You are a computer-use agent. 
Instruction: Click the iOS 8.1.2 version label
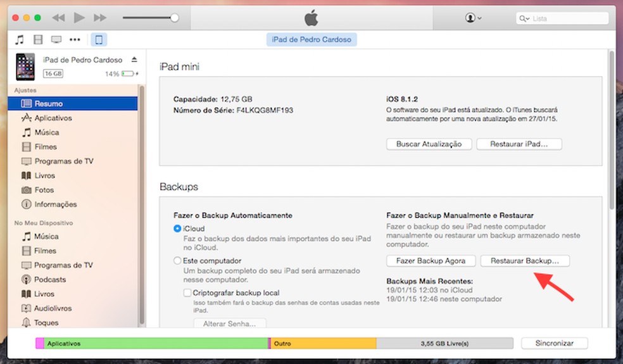[401, 99]
